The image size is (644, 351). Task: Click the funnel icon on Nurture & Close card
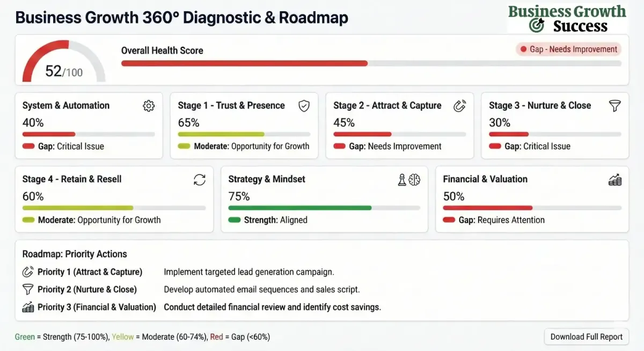tap(615, 106)
